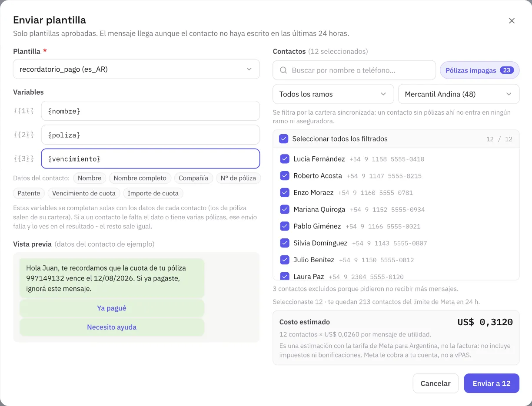
Task: Focus the Buscar por nombre o teléfono field
Action: 354,70
